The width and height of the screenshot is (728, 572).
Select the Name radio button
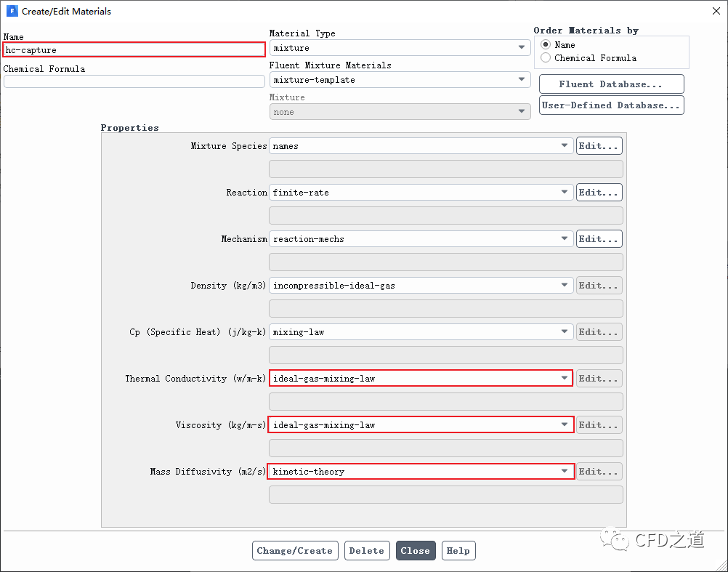click(x=546, y=45)
